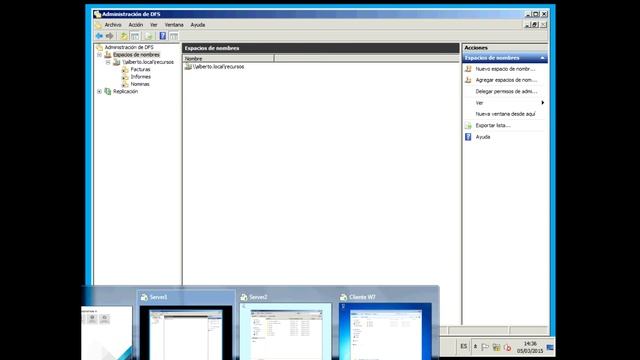Click the red circle tray icon
This screenshot has width=640, height=360.
(507, 347)
